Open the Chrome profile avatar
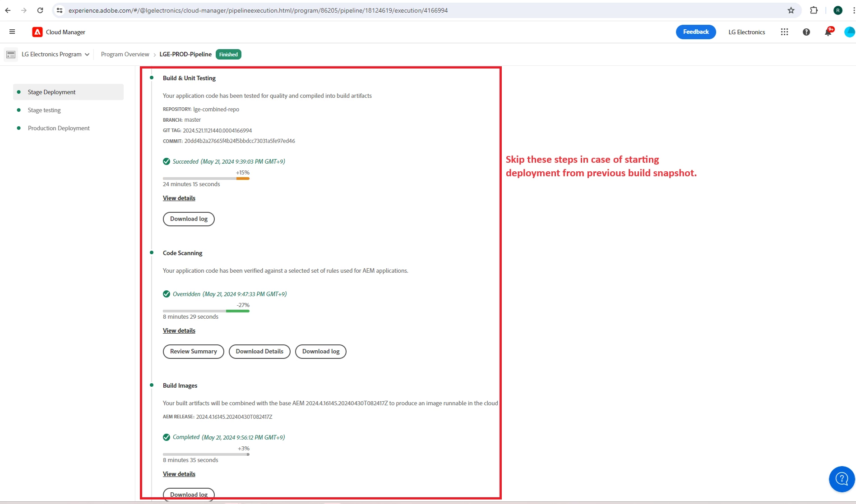This screenshot has height=504, width=856. tap(838, 10)
